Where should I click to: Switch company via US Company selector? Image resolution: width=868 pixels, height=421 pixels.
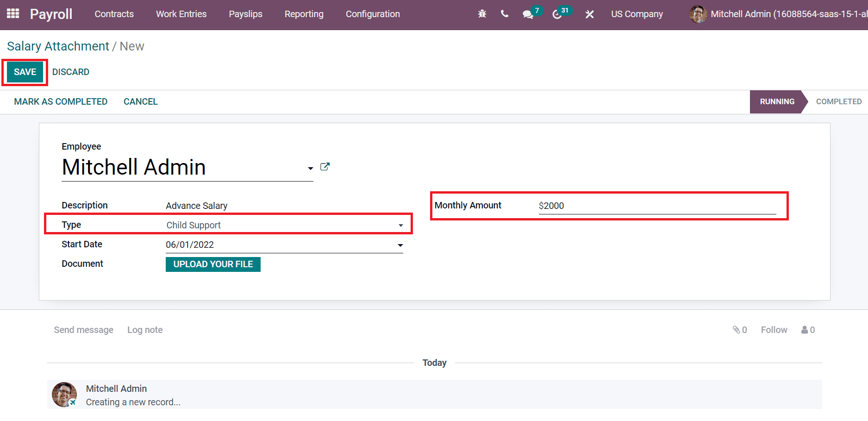pos(637,14)
